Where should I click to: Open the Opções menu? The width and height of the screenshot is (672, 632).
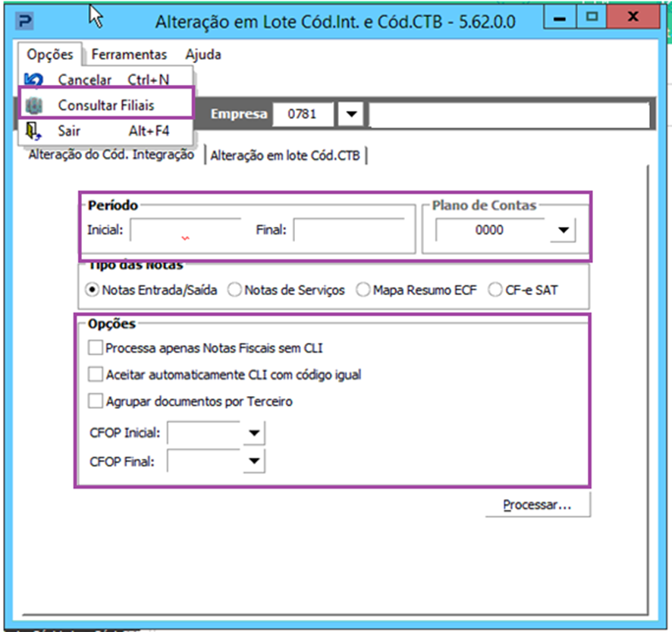click(50, 55)
